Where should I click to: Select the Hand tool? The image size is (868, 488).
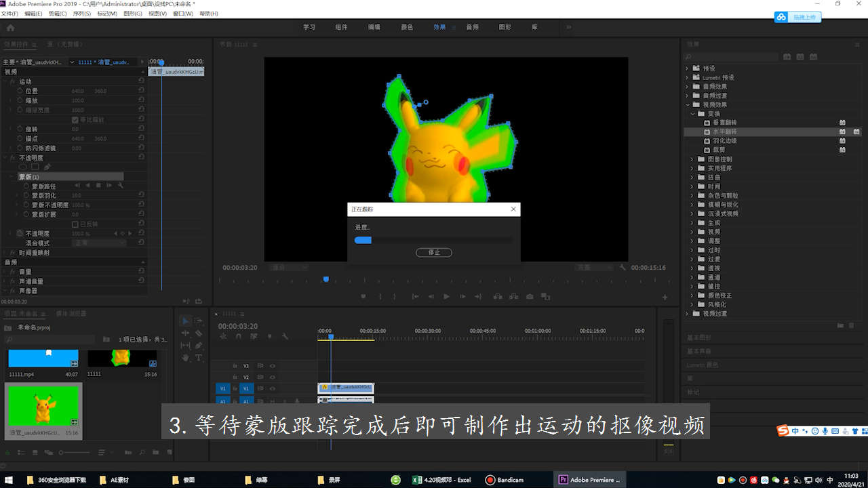186,357
